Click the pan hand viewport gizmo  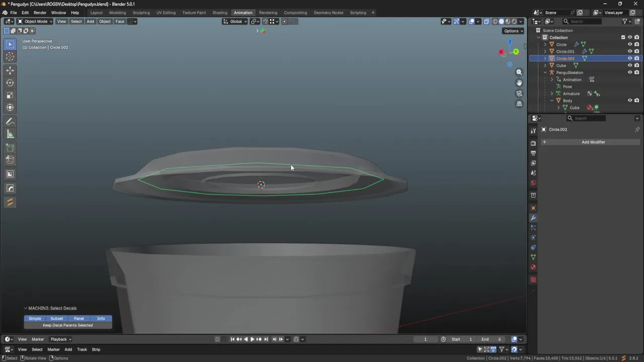click(x=519, y=82)
